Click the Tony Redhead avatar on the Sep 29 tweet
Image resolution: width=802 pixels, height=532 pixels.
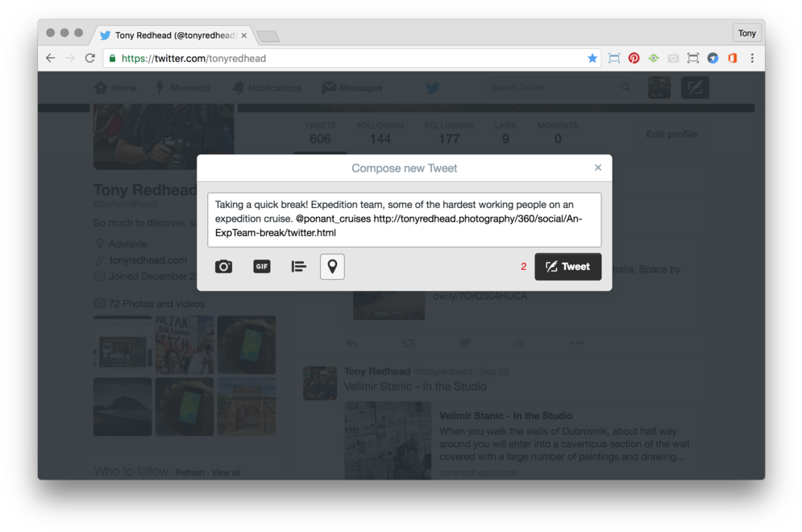(320, 383)
